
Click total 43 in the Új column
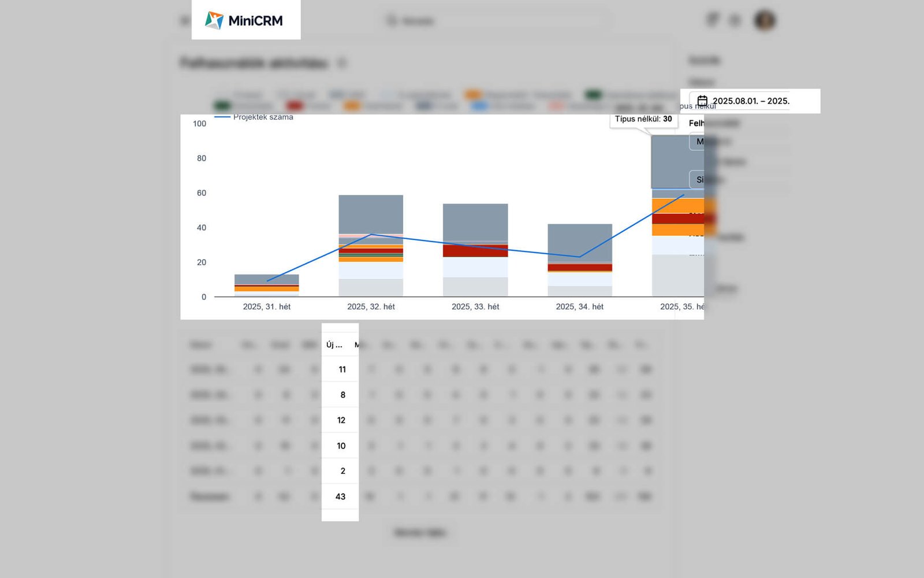pyautogui.click(x=340, y=497)
